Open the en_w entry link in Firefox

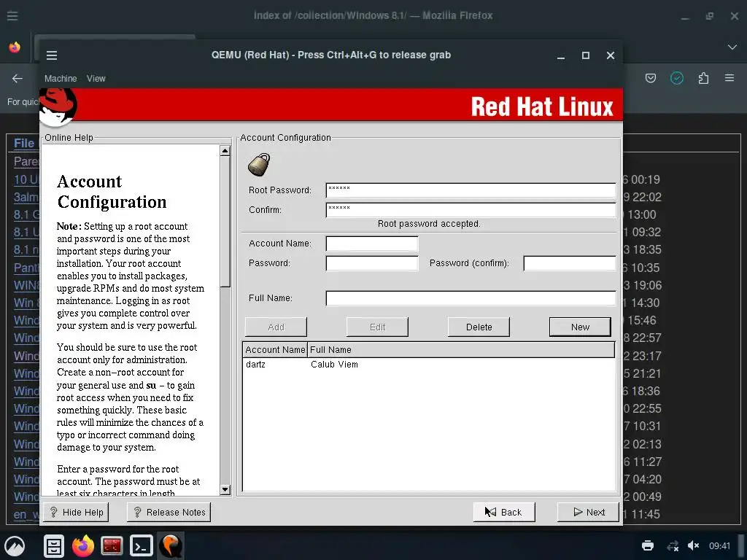pos(26,515)
